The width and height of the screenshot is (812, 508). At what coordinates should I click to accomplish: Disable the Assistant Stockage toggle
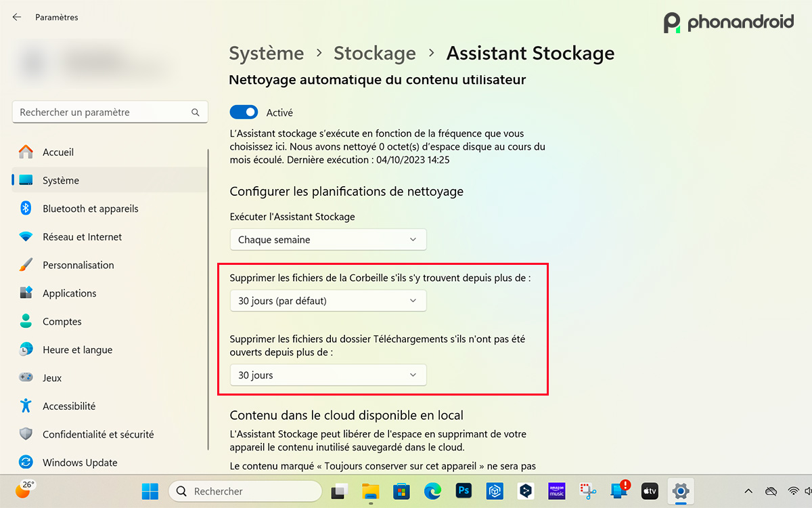click(244, 112)
